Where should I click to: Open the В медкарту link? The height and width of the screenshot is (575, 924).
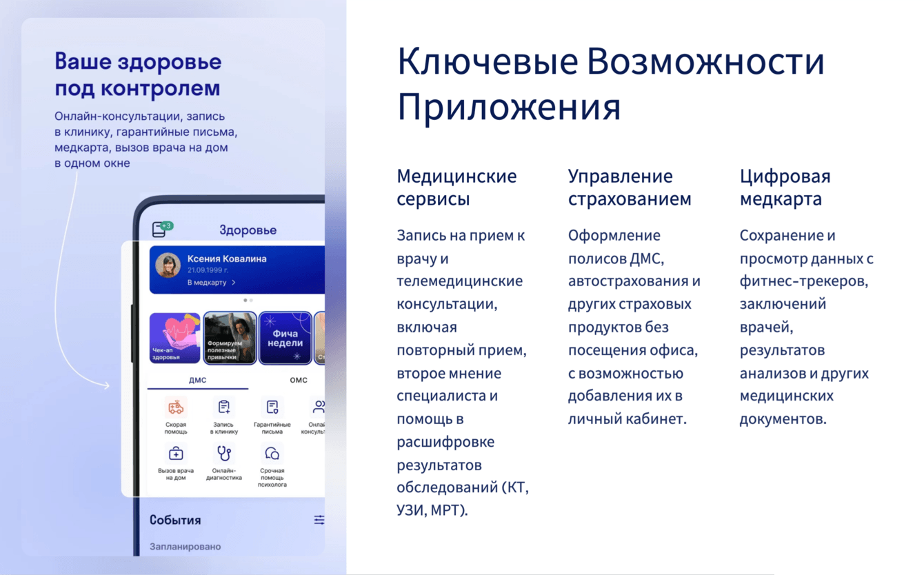pyautogui.click(x=208, y=283)
